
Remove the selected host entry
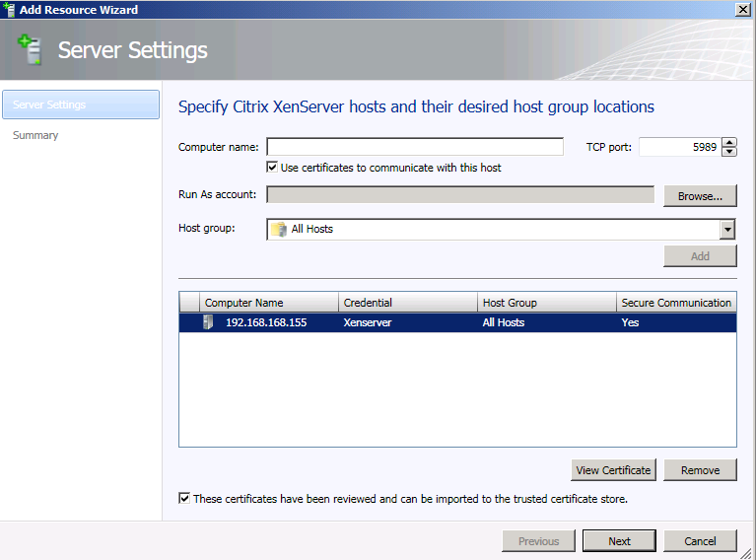pos(700,470)
